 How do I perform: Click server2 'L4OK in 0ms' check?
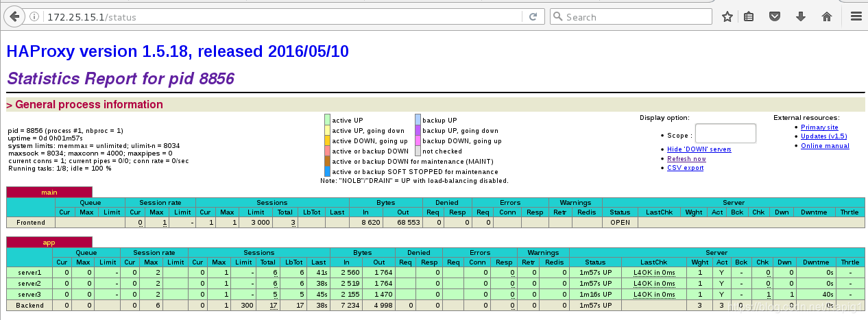[653, 283]
